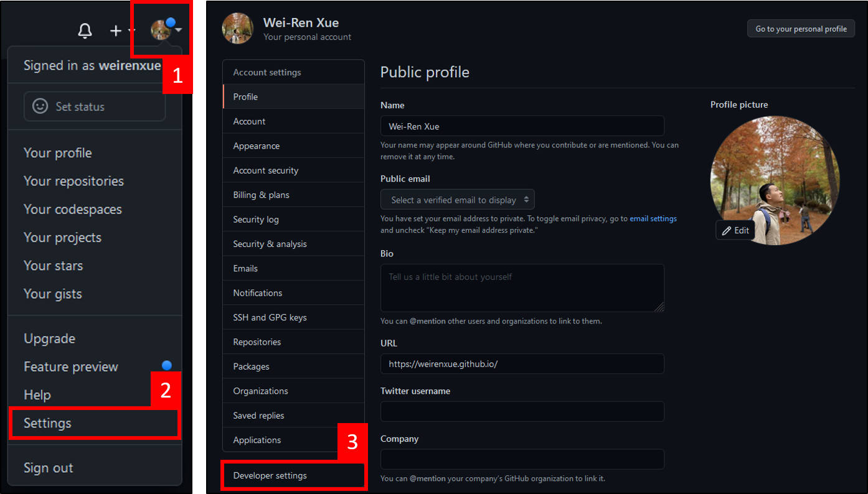Click Go to your personal profile
This screenshot has width=868, height=494.
tap(801, 28)
